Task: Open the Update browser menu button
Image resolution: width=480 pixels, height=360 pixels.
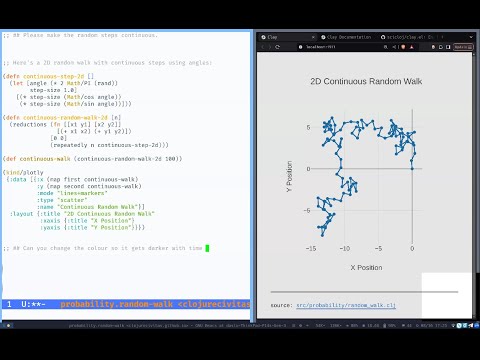Action: (464, 47)
